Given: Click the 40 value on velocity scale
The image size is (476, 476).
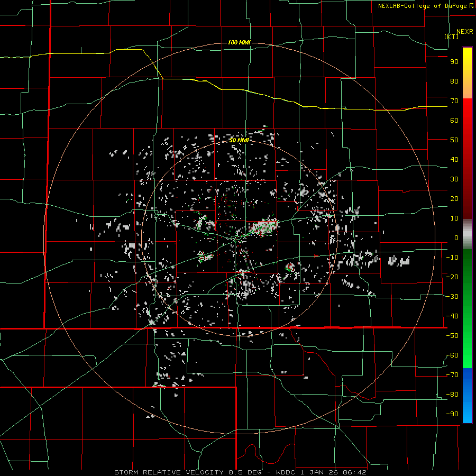Looking at the screenshot, I should [x=454, y=160].
